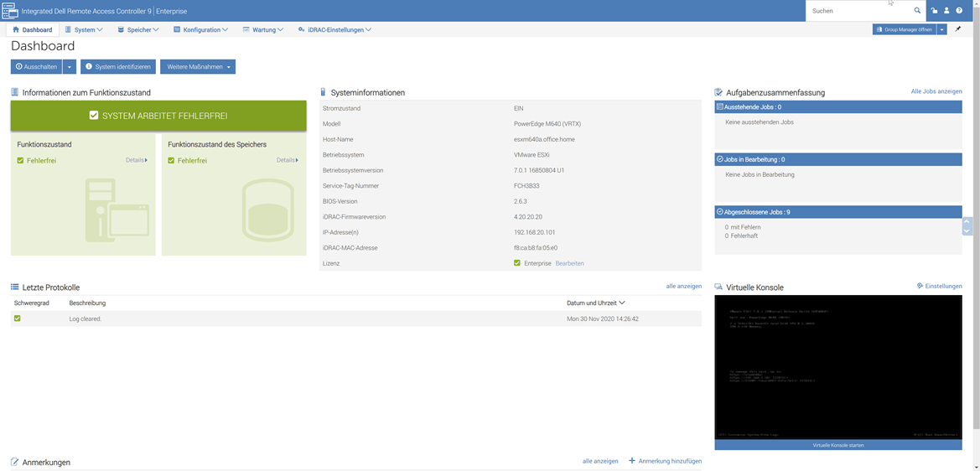
Task: Sort by Datum und Uhrzeit column
Action: pos(595,303)
